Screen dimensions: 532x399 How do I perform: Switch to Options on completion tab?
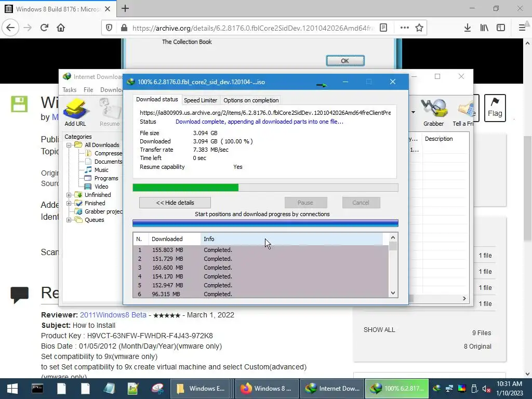251,100
